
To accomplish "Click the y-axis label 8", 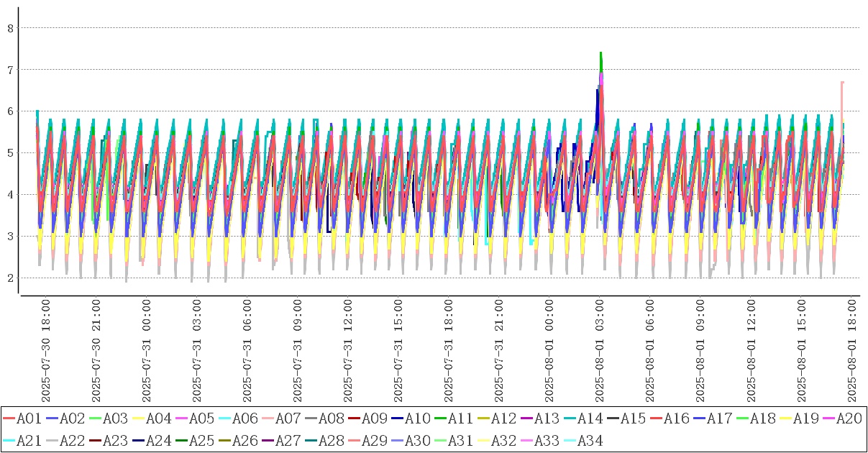I will (x=10, y=28).
